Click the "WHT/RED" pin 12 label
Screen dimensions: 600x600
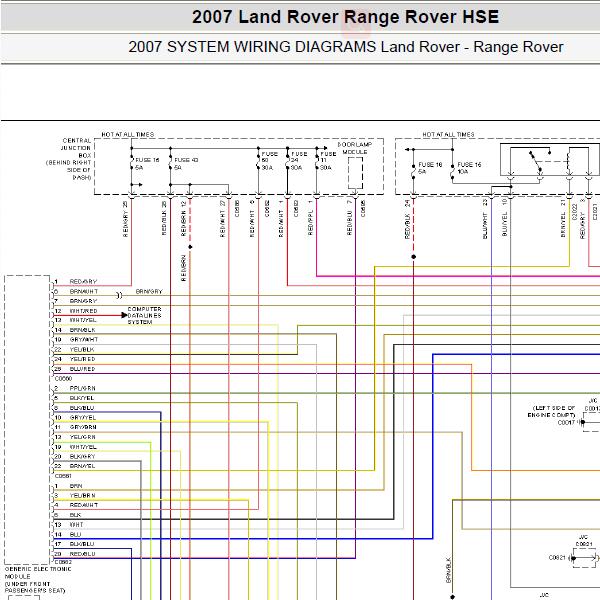click(x=83, y=311)
